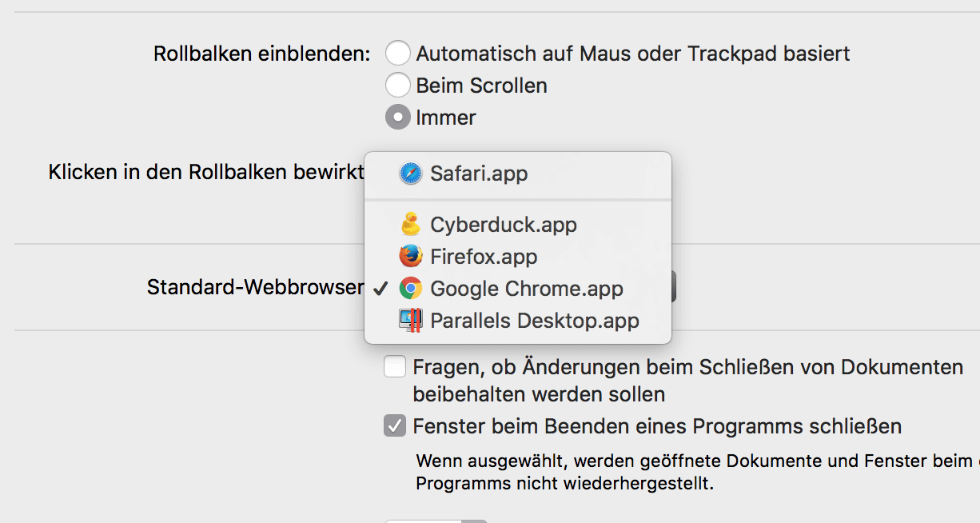Open the partially visible popup at the bottom

point(436,521)
